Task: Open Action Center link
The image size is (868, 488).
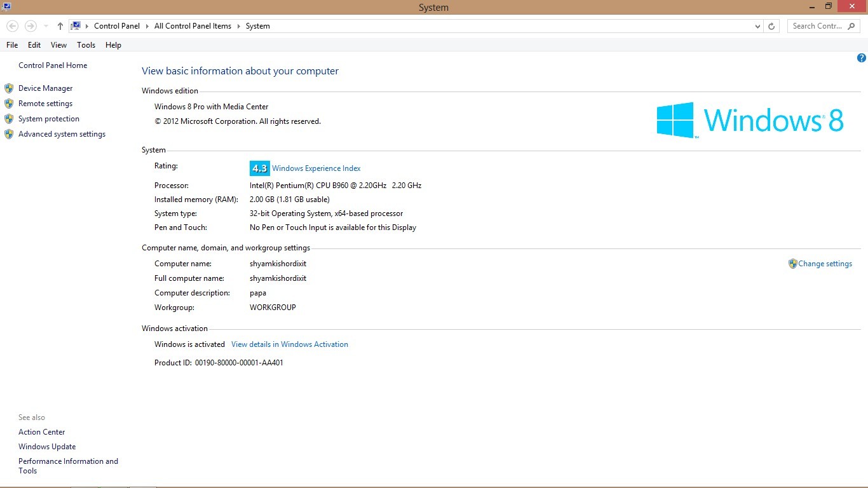Action: click(42, 432)
